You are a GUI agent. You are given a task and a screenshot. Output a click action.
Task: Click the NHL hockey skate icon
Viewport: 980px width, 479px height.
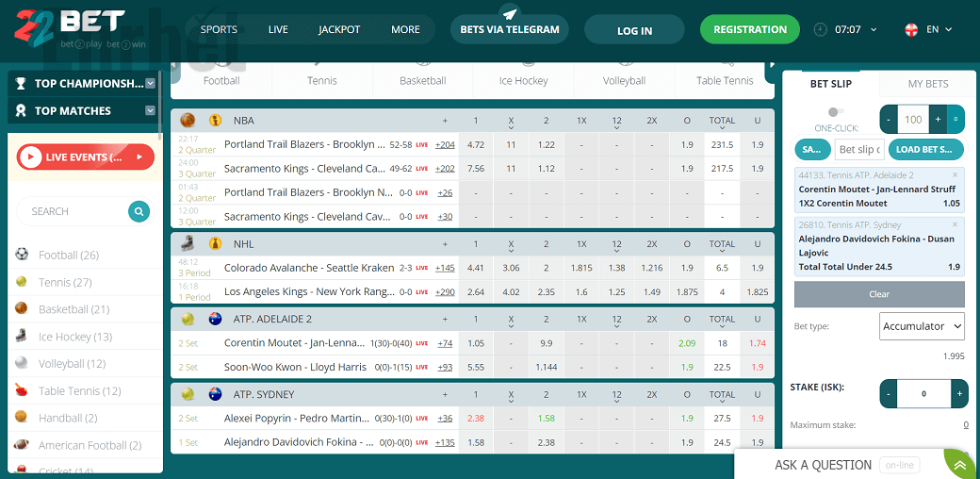pos(188,243)
